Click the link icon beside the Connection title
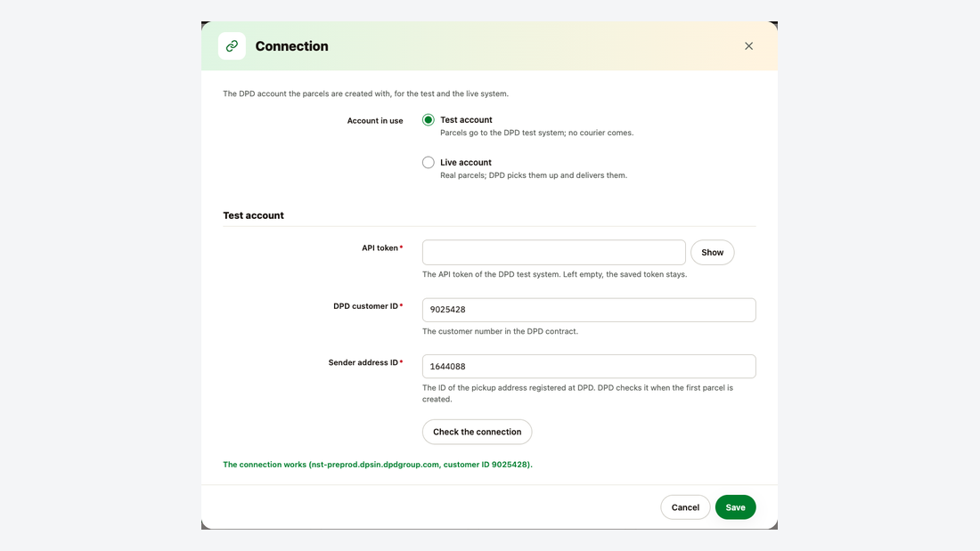 (232, 46)
